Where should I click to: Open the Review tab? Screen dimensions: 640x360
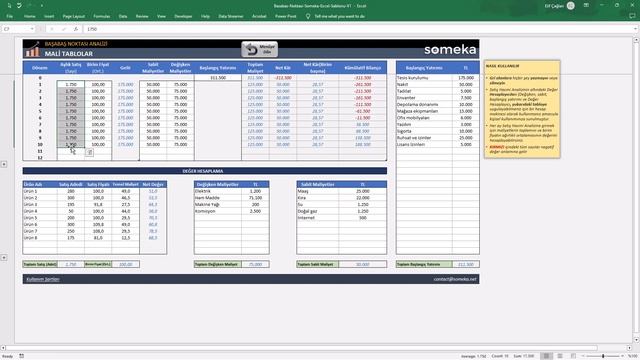[x=142, y=16]
